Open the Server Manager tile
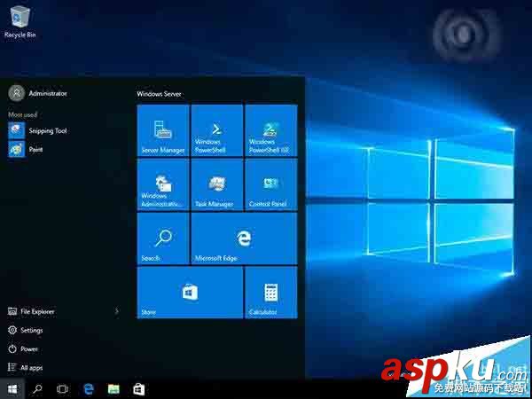532x399 pixels. 163,130
